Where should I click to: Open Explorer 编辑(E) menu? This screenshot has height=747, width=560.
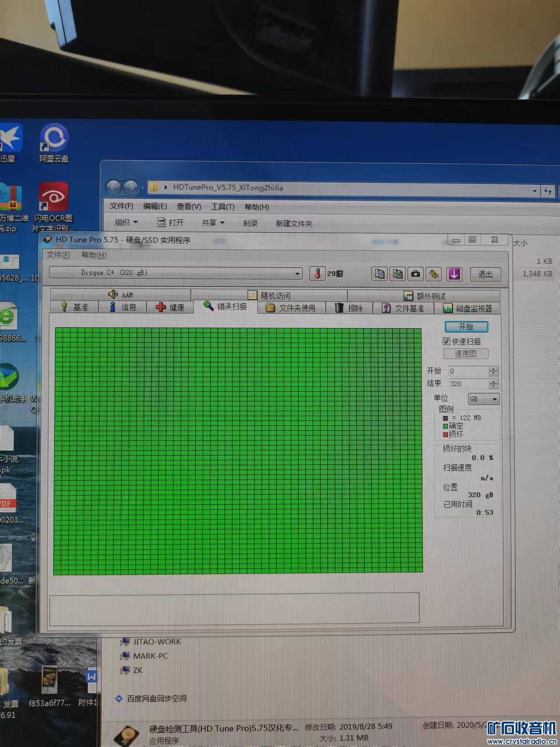[155, 206]
